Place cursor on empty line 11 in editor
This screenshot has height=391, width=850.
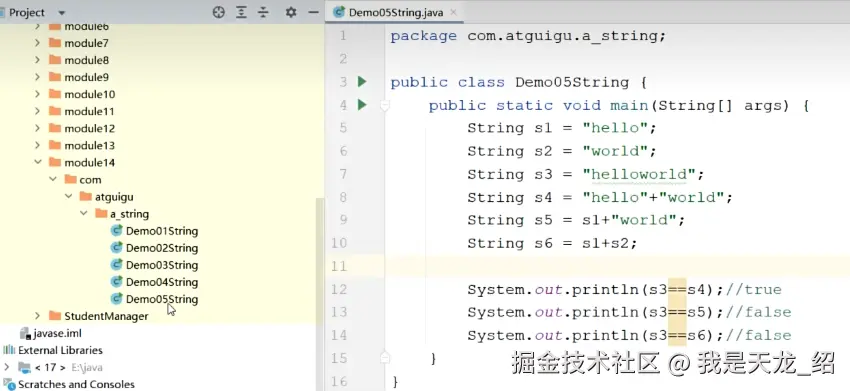point(618,266)
